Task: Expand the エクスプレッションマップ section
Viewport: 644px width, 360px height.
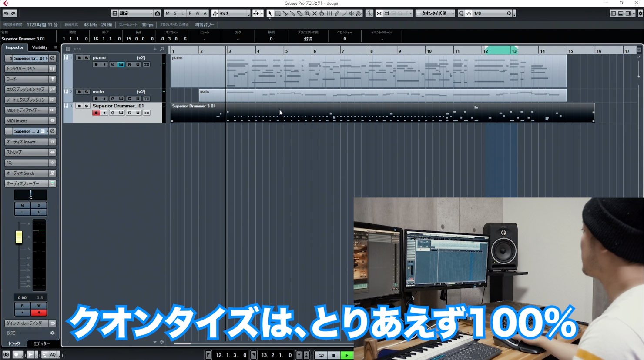Action: tap(30, 90)
